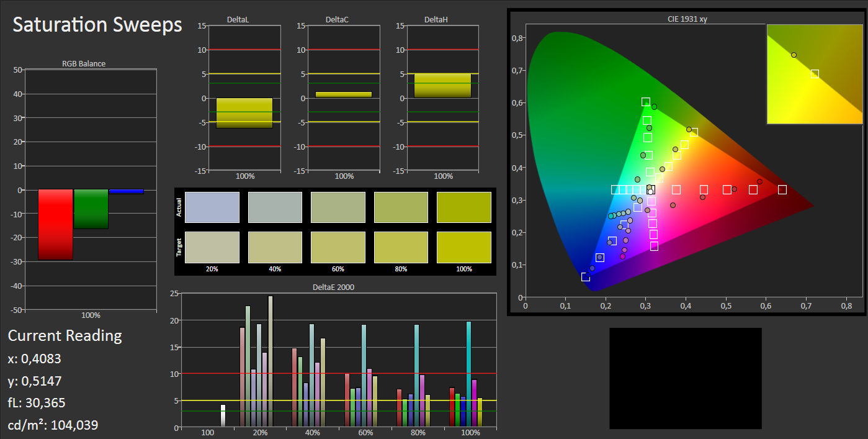
Task: Select the Target 80% color swatch
Action: tap(401, 247)
